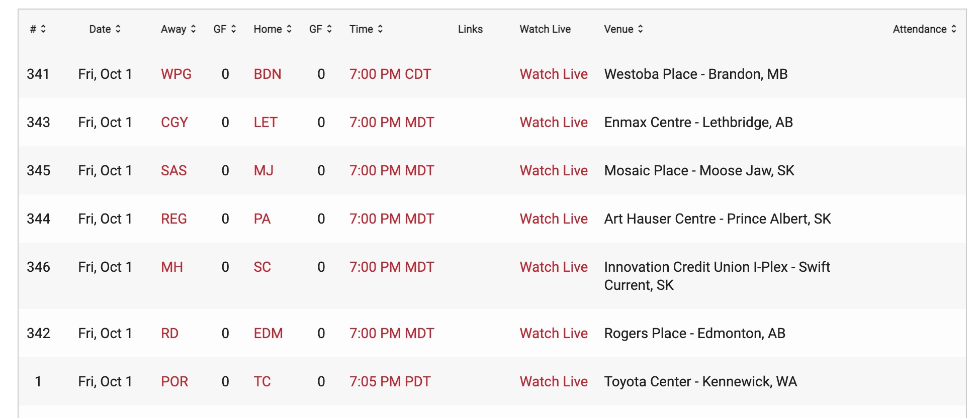The image size is (980, 418).
Task: Watch Live the Portland at Tri-City game
Action: (x=554, y=382)
